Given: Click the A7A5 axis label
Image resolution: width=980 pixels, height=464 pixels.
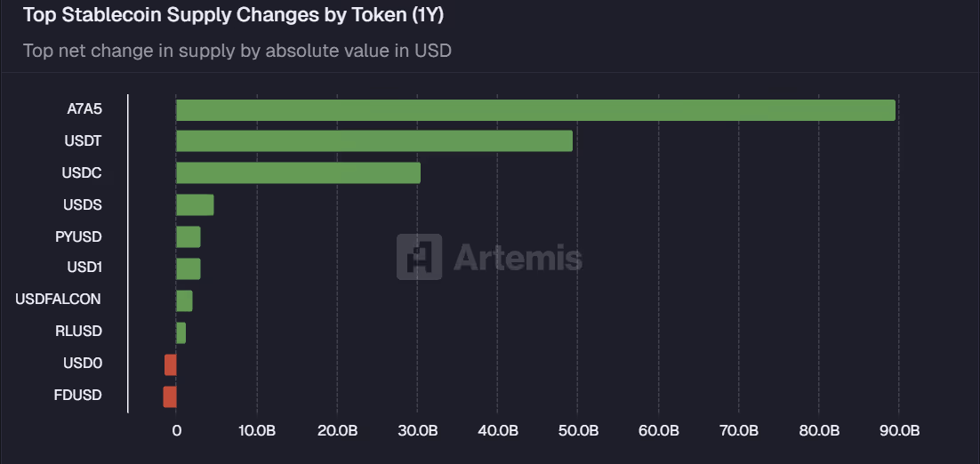Looking at the screenshot, I should (84, 109).
